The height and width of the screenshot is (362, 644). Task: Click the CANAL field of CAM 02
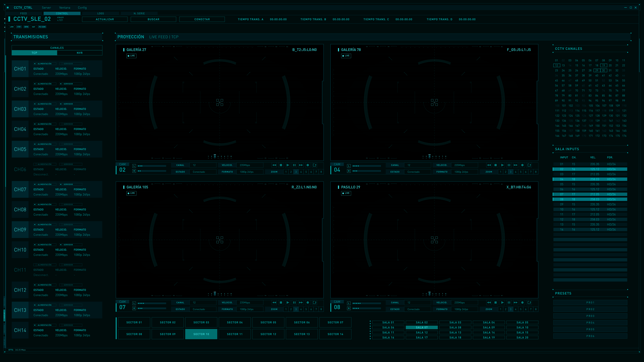(203, 165)
